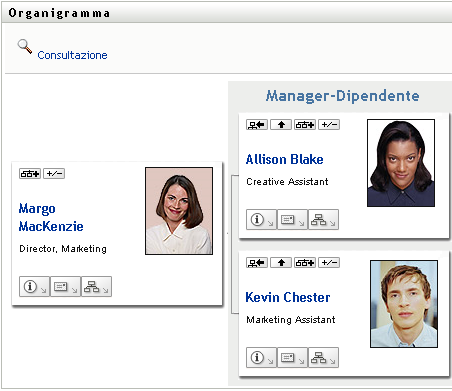
Task: Open identity info on Allison Blake's card
Action: click(261, 220)
